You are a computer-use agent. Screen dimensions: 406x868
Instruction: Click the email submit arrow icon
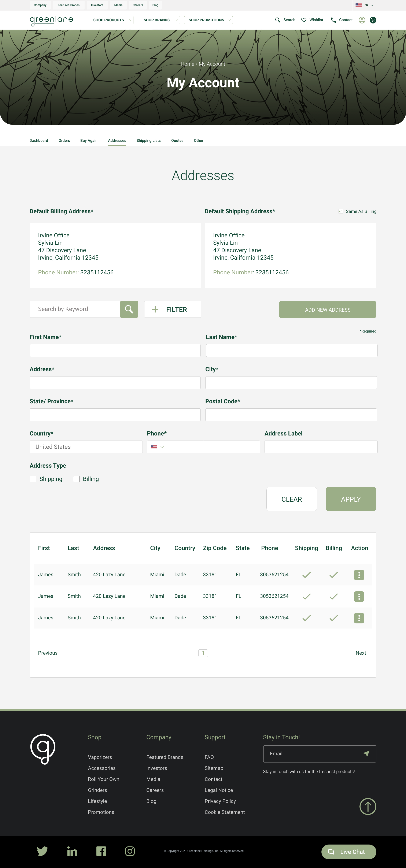(x=366, y=754)
